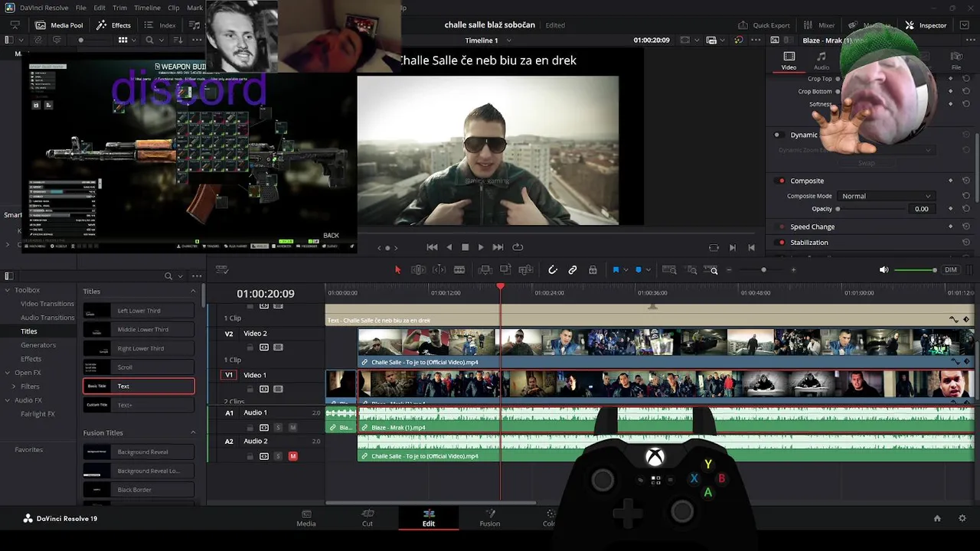
Task: Open the Timeline menu
Action: point(147,8)
